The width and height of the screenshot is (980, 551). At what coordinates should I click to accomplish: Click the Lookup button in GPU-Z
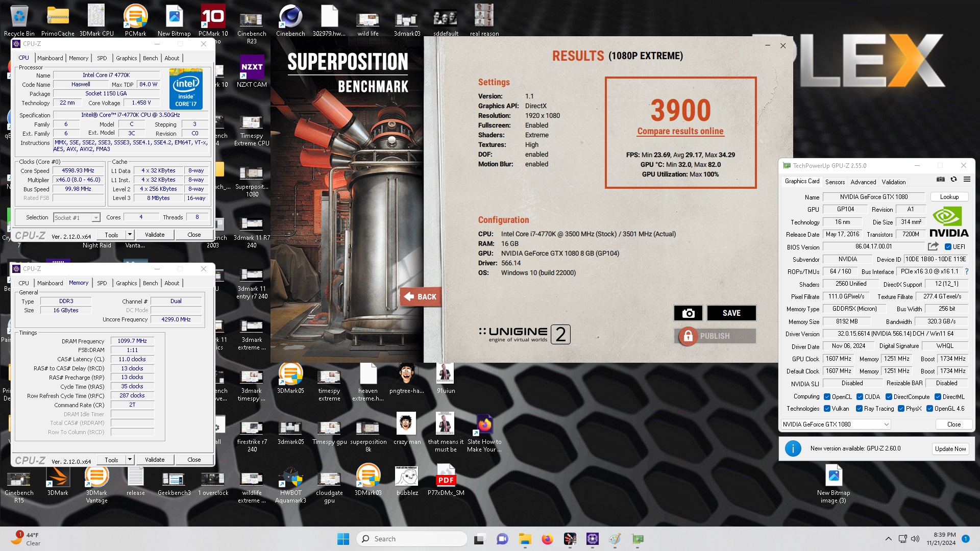tap(949, 197)
